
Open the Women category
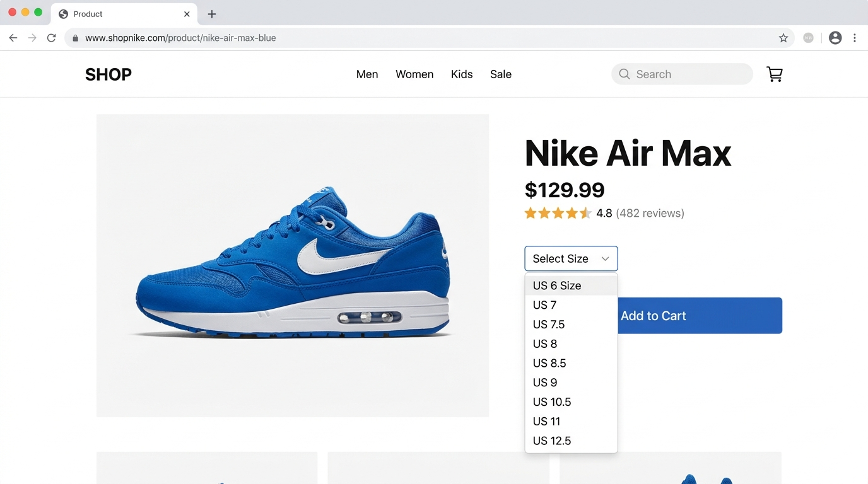[x=414, y=74]
